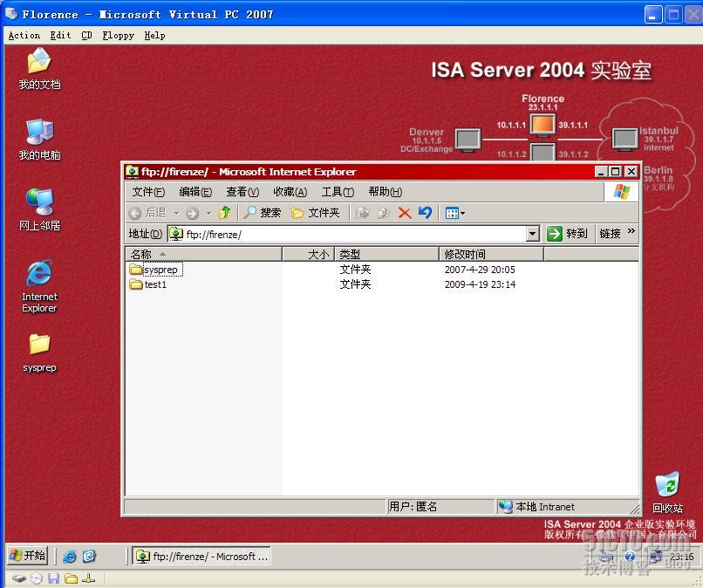Select the 回收站 recycle bin icon

click(x=667, y=492)
